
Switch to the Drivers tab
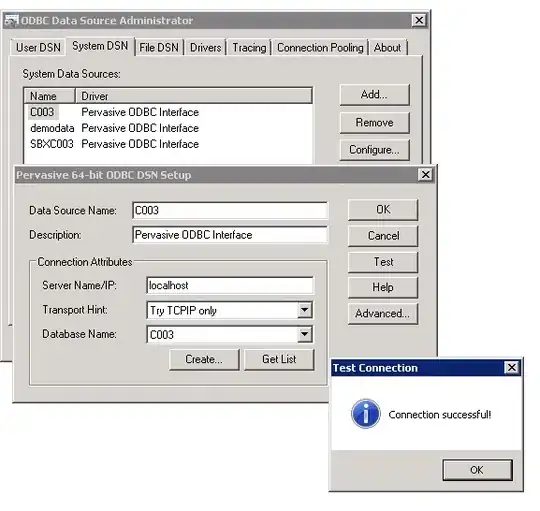point(205,48)
